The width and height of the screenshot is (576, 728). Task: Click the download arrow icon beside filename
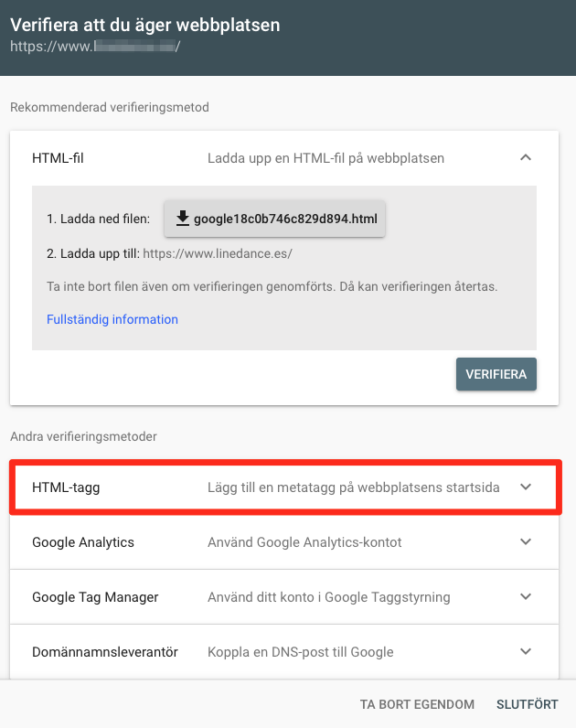click(183, 219)
